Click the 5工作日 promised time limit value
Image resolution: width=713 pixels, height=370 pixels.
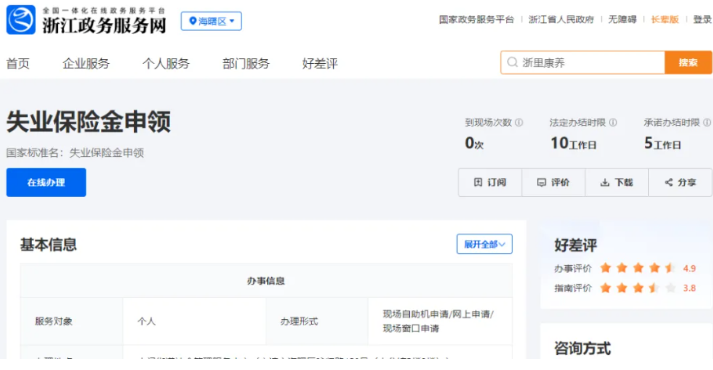[x=663, y=143]
